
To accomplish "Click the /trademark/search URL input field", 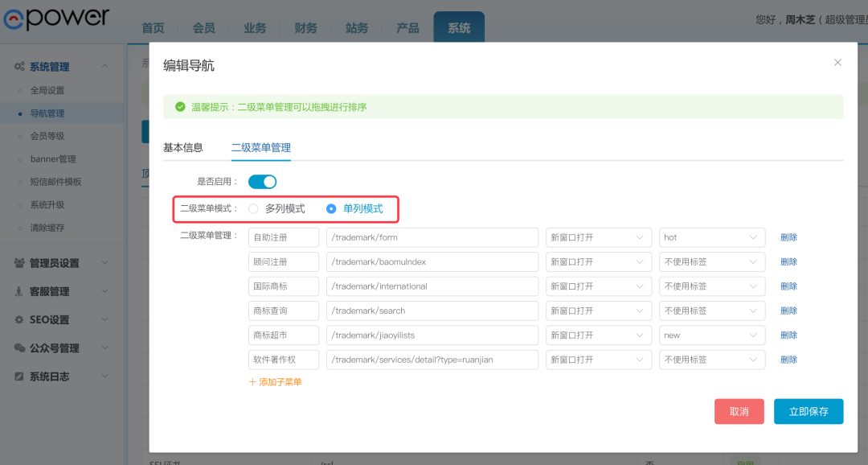I will (432, 311).
